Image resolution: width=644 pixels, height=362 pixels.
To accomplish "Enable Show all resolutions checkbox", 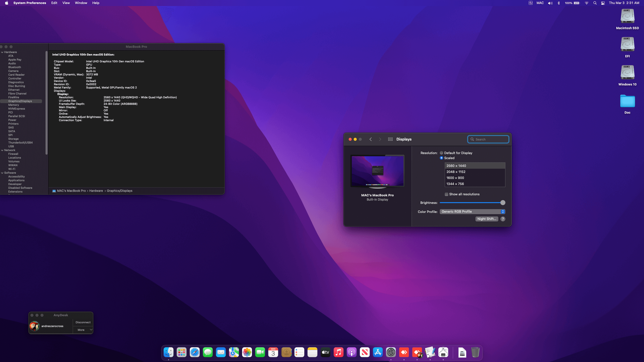I will coord(447,194).
